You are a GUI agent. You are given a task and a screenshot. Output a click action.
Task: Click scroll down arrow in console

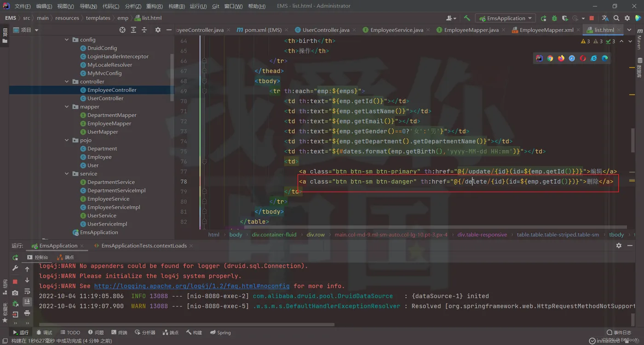click(x=27, y=280)
